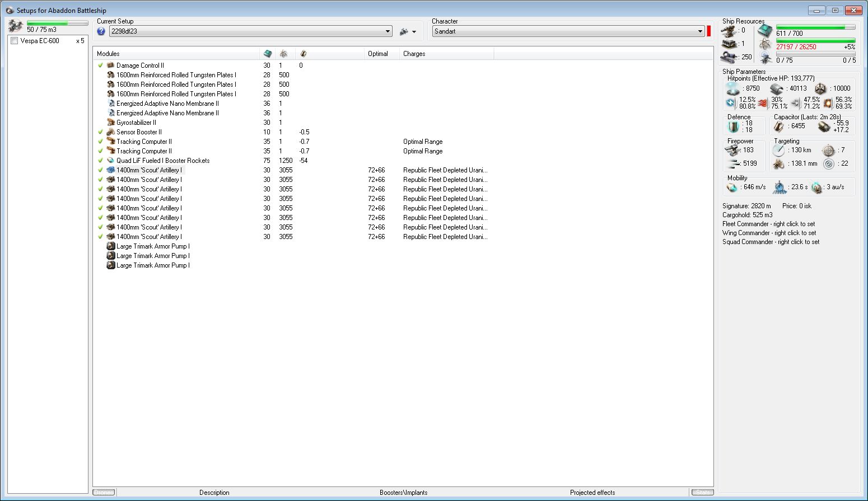Open the blue help icon beside Current Setup
The height and width of the screenshot is (501, 868).
(101, 31)
